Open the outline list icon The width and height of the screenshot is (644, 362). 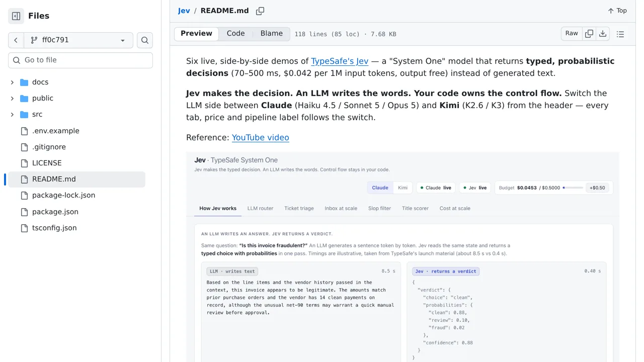click(x=620, y=34)
